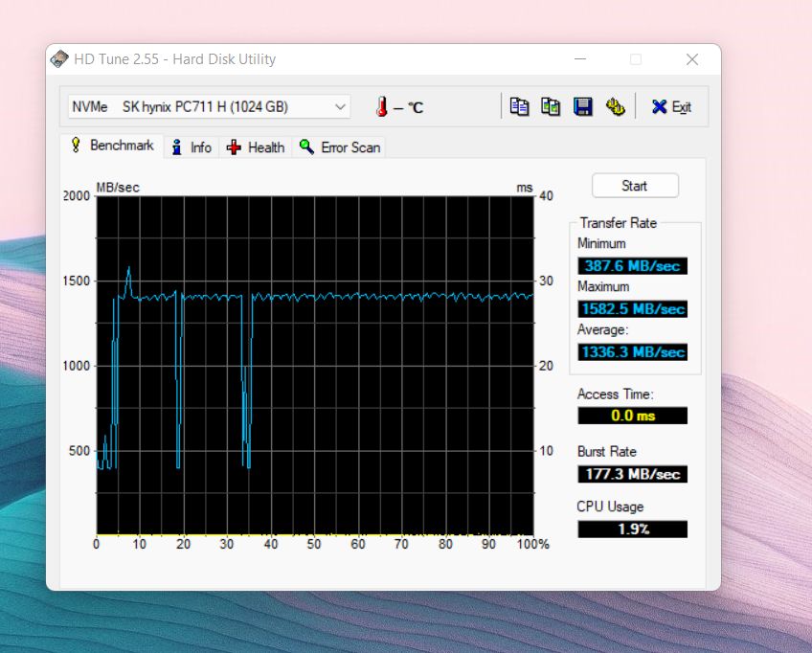
Task: Click the maximum value 1582.5 MB/sec
Action: (x=632, y=308)
